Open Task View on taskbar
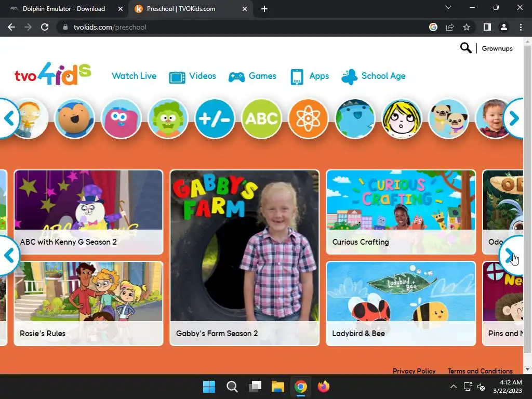Screen dimensions: 532x399 255,387
